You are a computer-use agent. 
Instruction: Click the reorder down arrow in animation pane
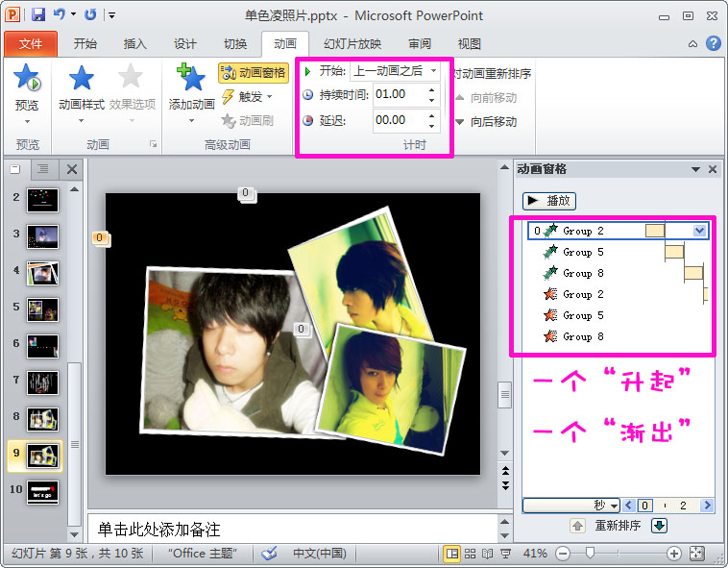[x=660, y=526]
